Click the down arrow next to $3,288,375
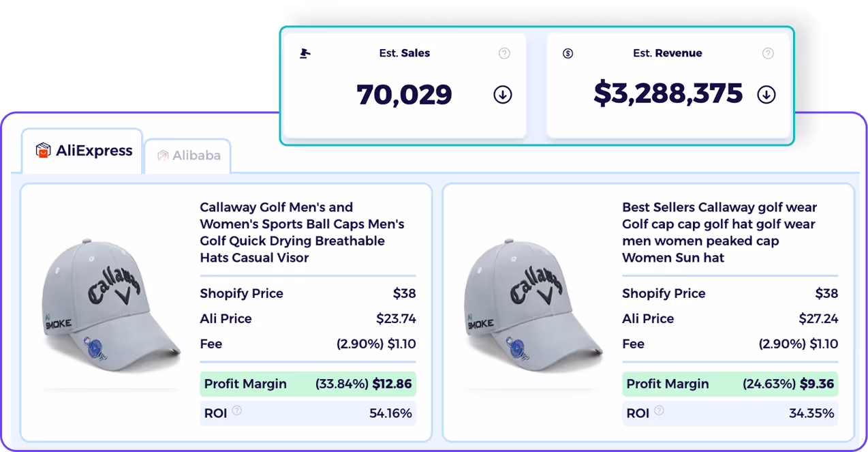The height and width of the screenshot is (452, 868). click(x=766, y=95)
